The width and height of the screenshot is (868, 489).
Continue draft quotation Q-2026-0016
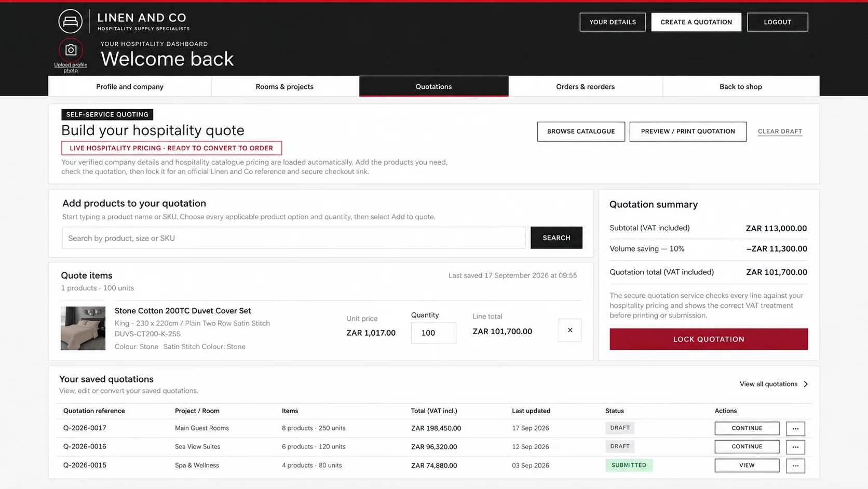click(747, 446)
